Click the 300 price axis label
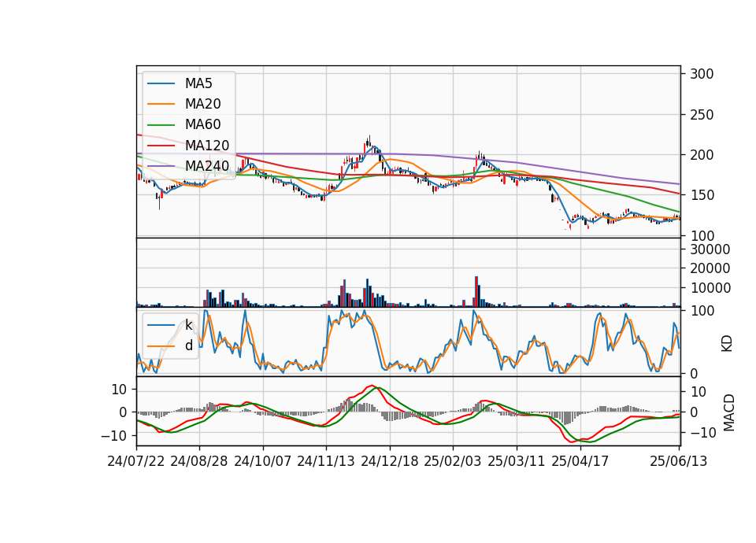756x543 pixels. (702, 74)
